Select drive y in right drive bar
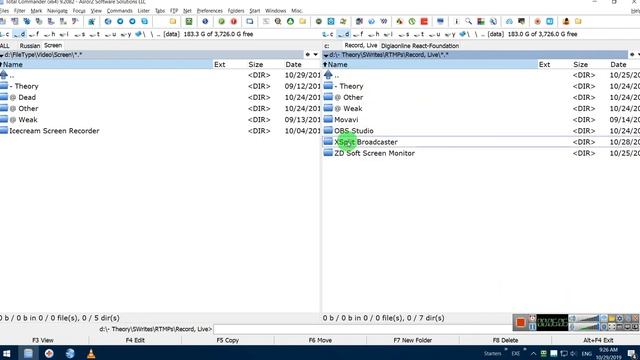 (451, 34)
